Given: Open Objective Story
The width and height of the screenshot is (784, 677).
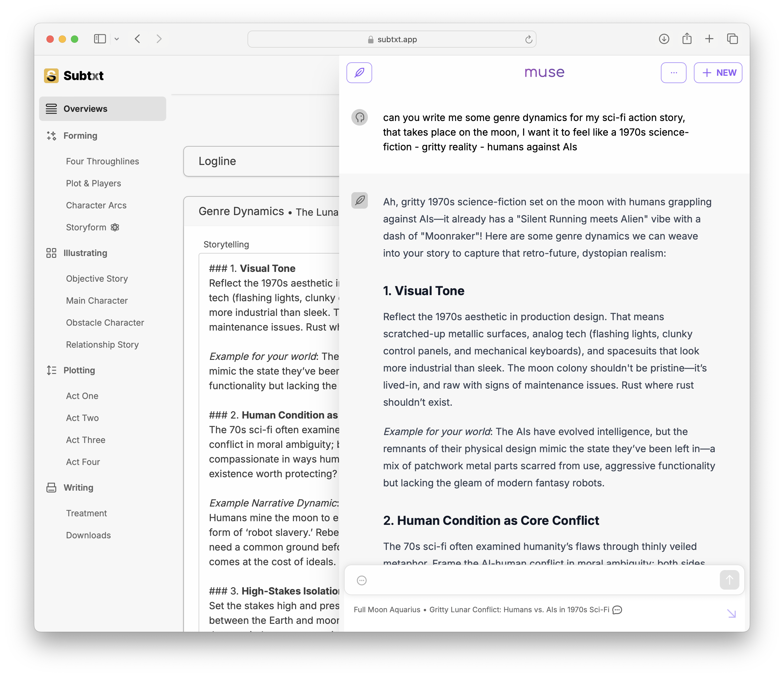Looking at the screenshot, I should click(97, 279).
